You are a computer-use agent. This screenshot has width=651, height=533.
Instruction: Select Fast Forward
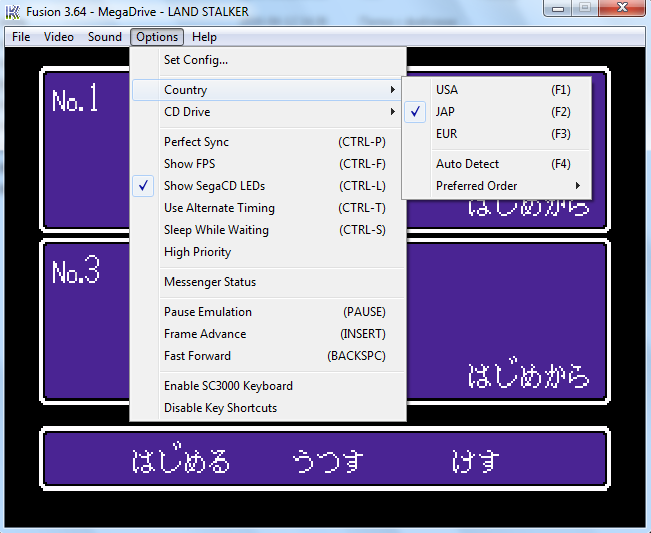point(268,356)
